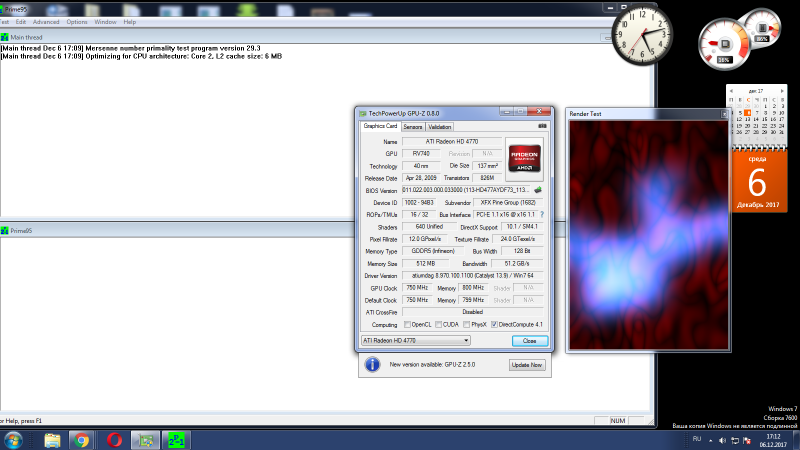800x450 pixels.
Task: Click the Windows Start button
Action: (x=14, y=438)
